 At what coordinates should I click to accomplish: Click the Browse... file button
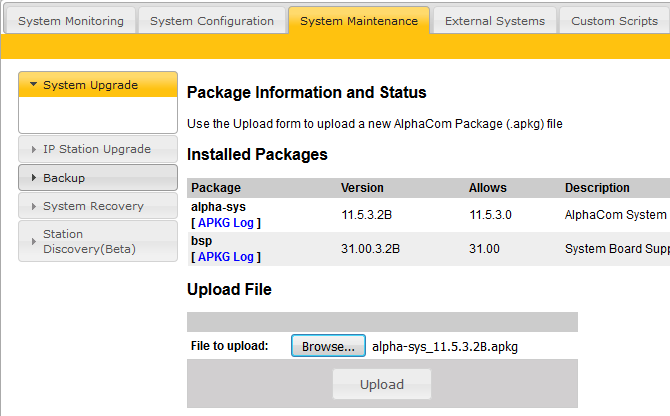coord(328,347)
